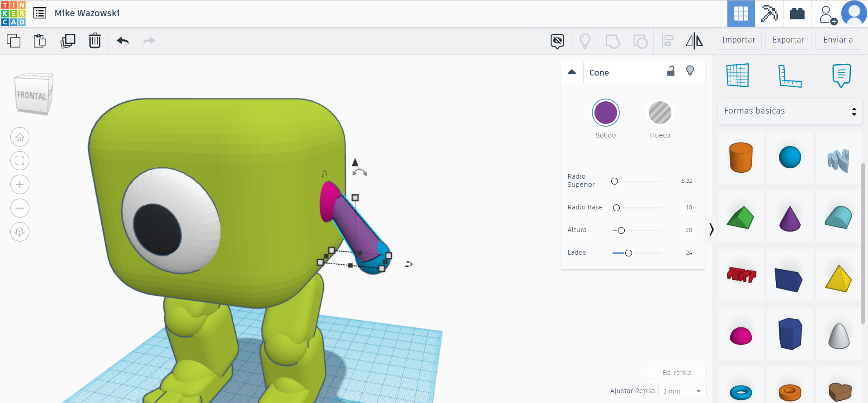Image resolution: width=868 pixels, height=403 pixels.
Task: Select the Sólido purple color swatch
Action: click(606, 113)
